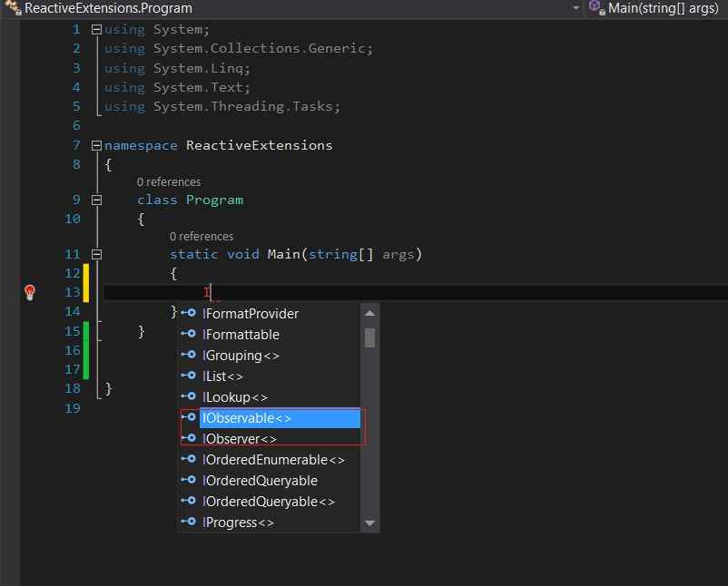Collapse the Program class block
728x586 pixels.
click(96, 200)
